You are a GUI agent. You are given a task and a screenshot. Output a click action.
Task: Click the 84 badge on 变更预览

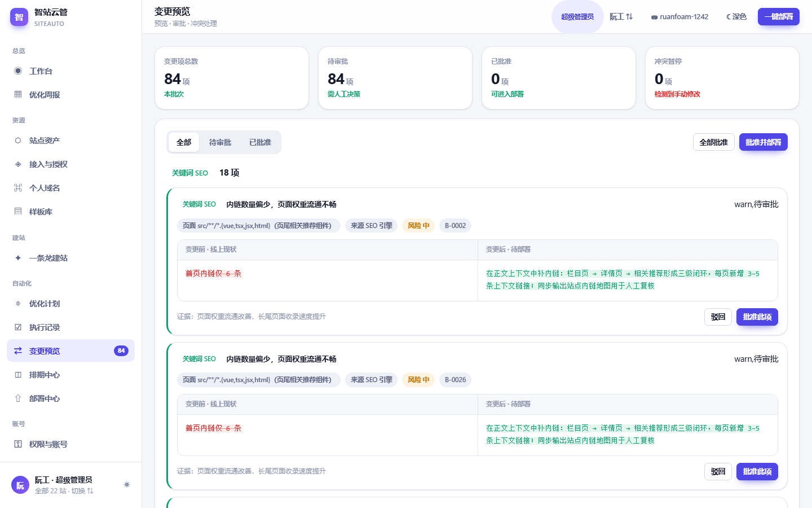point(121,351)
